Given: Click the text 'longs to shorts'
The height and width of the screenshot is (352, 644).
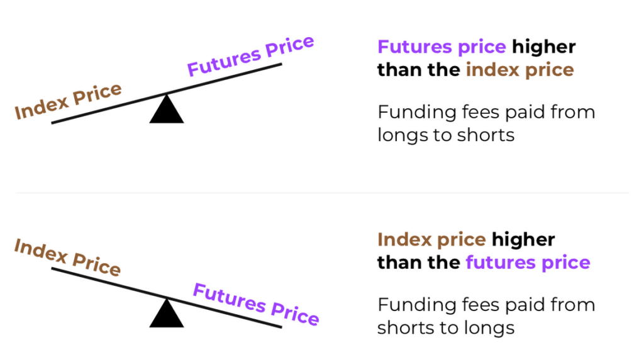Looking at the screenshot, I should [x=446, y=135].
